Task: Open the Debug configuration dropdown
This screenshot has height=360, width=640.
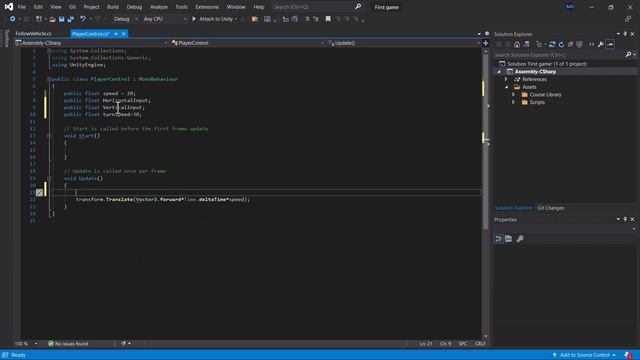Action: tap(125, 19)
